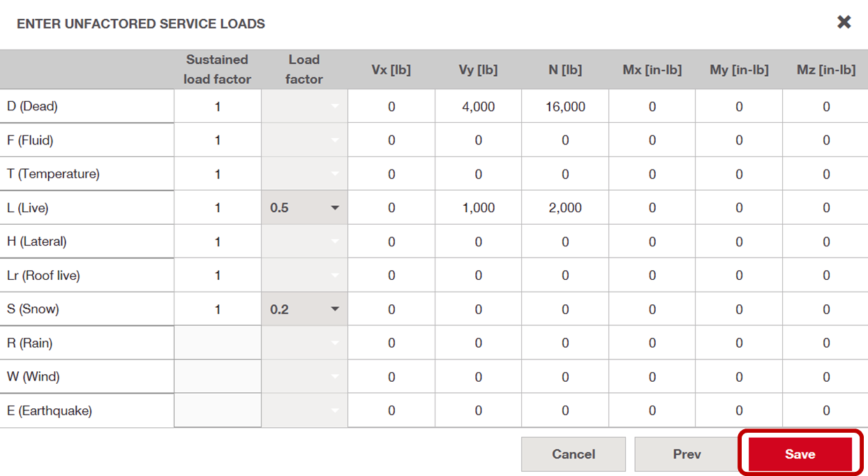Select Roof live row Vy cell
Image resolution: width=868 pixels, height=476 pixels.
[479, 276]
